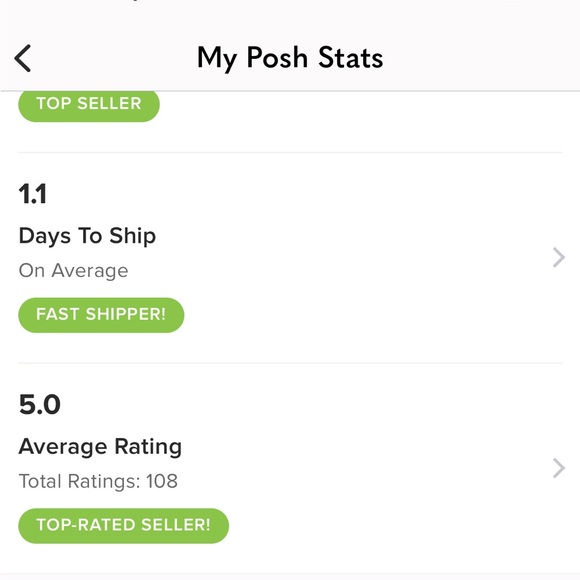Click gray strip below TOP-RATED SELLER! badge

tap(290, 576)
